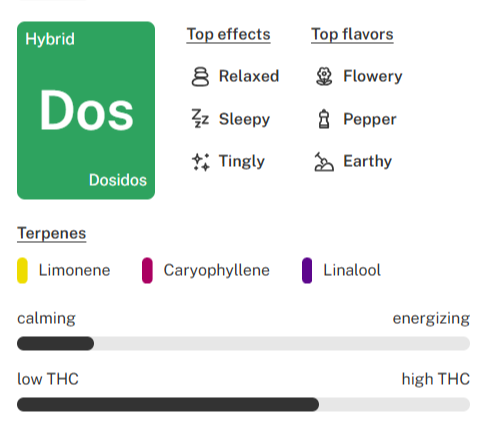Click the Earthy shovel and dirt icon
Screen dimensions: 481x431
[324, 162]
